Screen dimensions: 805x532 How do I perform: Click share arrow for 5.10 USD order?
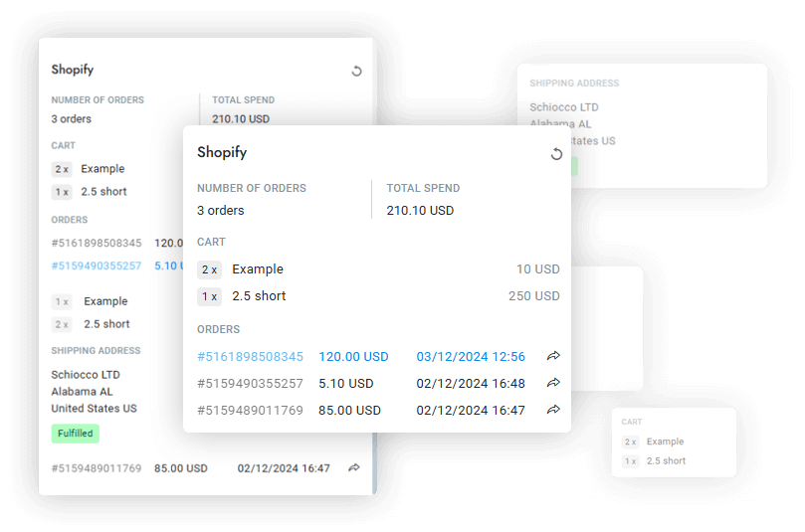pos(553,383)
